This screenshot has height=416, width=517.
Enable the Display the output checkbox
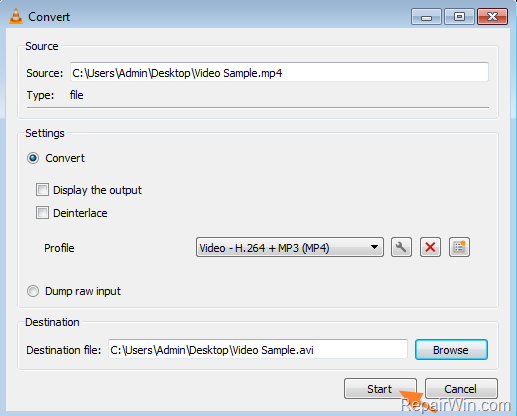[x=42, y=190]
